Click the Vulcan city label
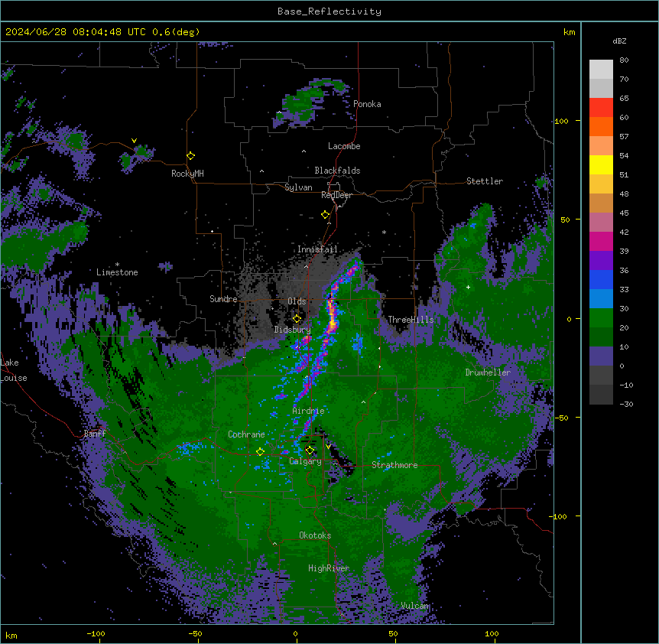 point(415,606)
